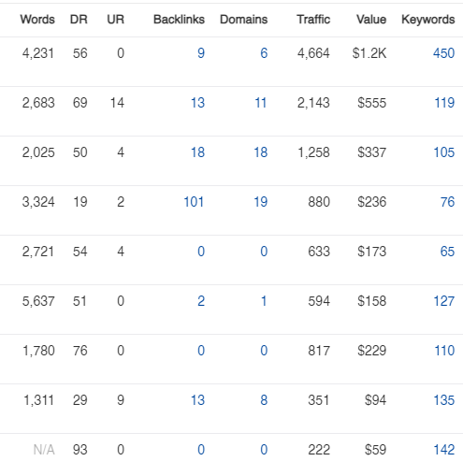The width and height of the screenshot is (463, 476).
Task: Select the 8 domains link
Action: [264, 400]
